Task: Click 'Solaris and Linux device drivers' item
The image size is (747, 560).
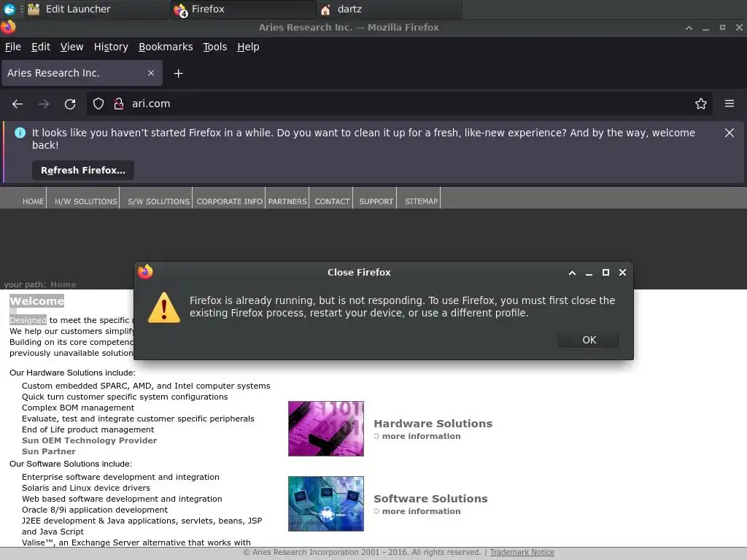Action: (86, 488)
